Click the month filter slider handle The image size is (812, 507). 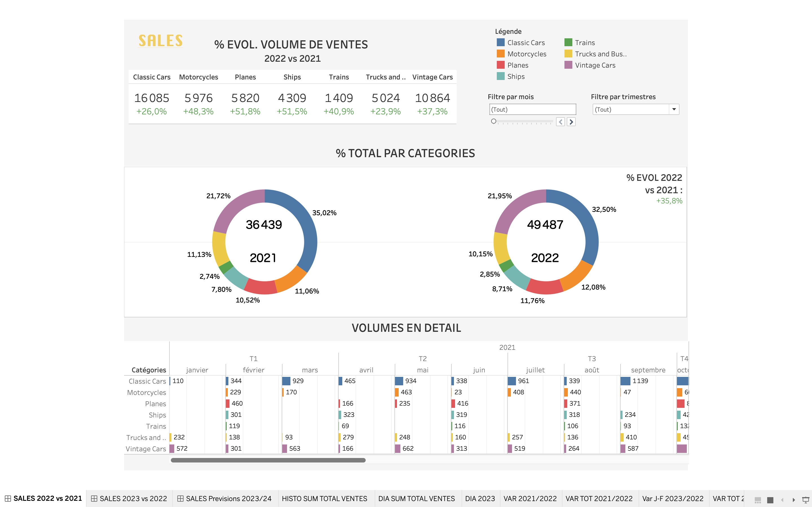click(494, 121)
